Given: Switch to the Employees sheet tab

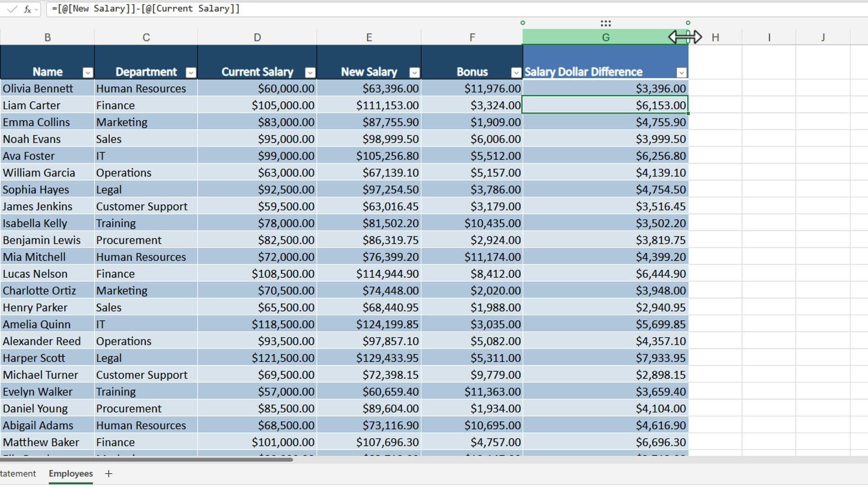Looking at the screenshot, I should pyautogui.click(x=71, y=474).
